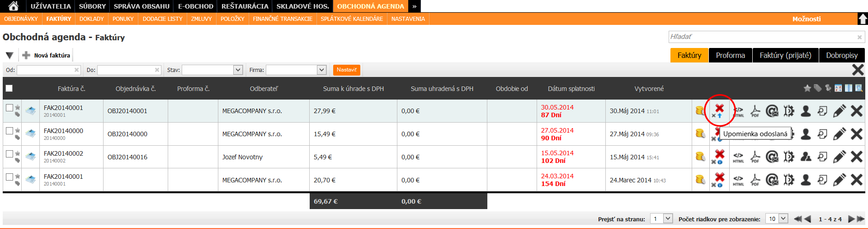
Task: Click into the Hľadať search field
Action: pyautogui.click(x=762, y=37)
